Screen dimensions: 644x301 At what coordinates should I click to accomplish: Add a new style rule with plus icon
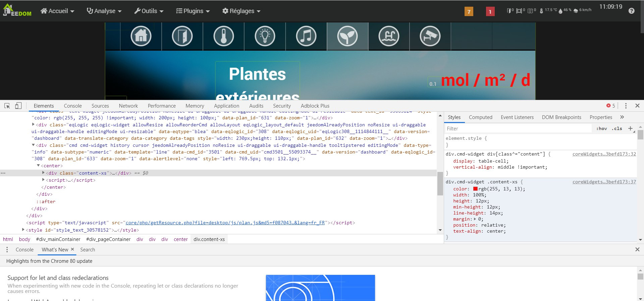click(630, 128)
